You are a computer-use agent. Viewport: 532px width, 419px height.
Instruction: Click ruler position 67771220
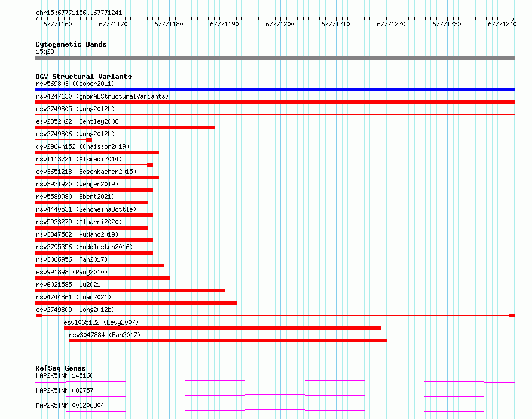391,24
